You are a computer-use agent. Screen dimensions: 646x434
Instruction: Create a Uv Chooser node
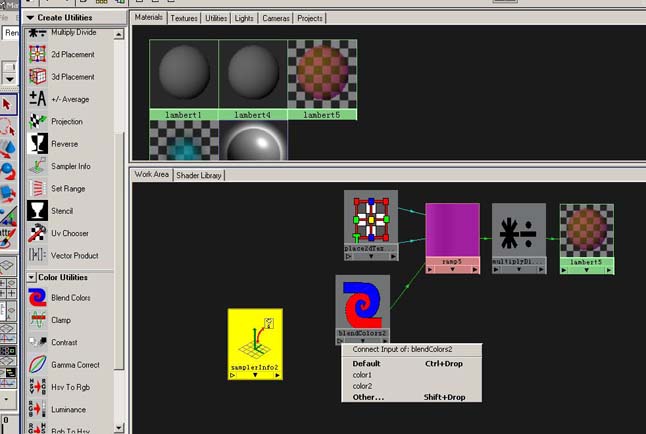37,233
